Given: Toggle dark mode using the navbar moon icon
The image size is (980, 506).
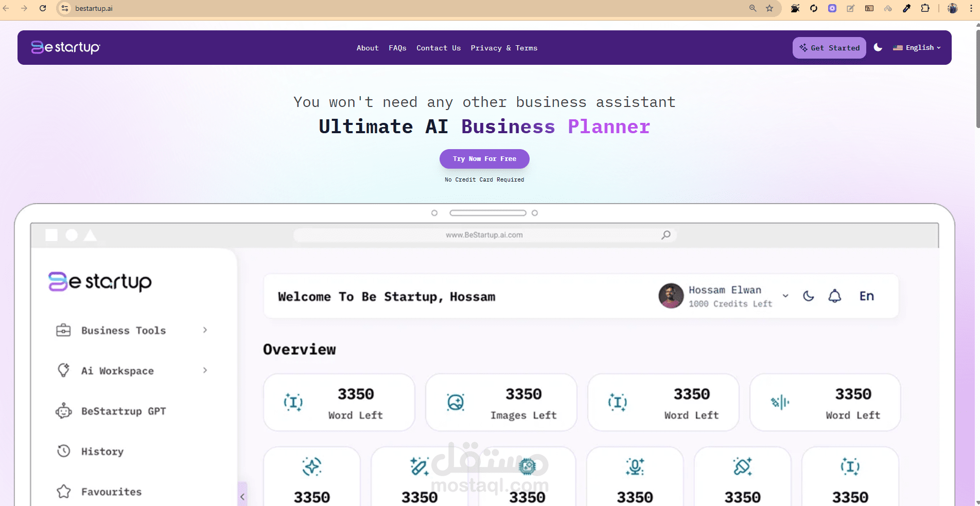Looking at the screenshot, I should point(878,47).
